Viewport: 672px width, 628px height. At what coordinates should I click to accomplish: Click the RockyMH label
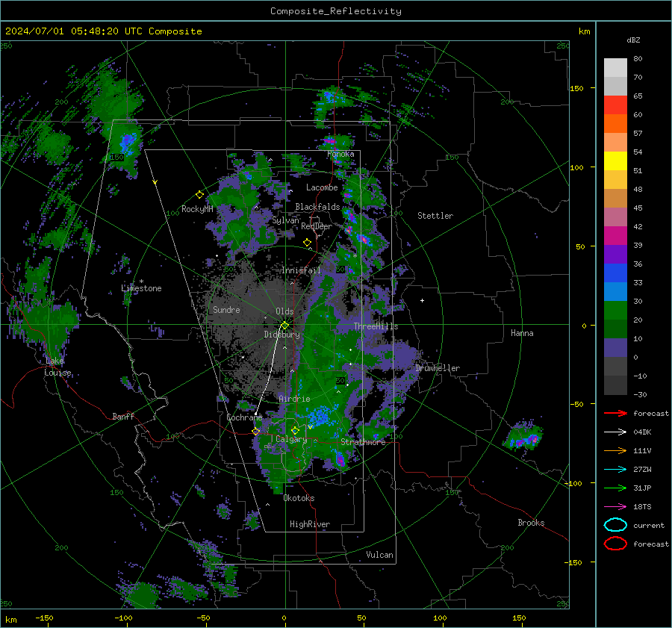[x=197, y=209]
